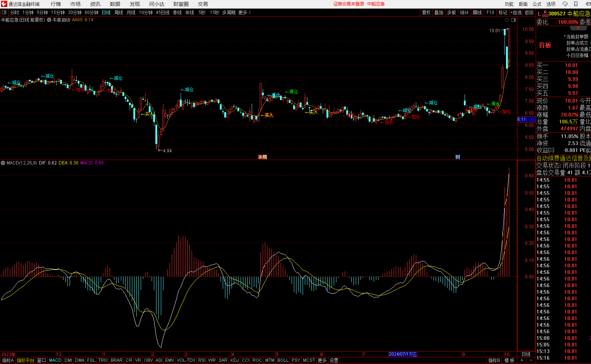Add stock with +自选 button
Screen dimensions: 591x364
click(516, 12)
